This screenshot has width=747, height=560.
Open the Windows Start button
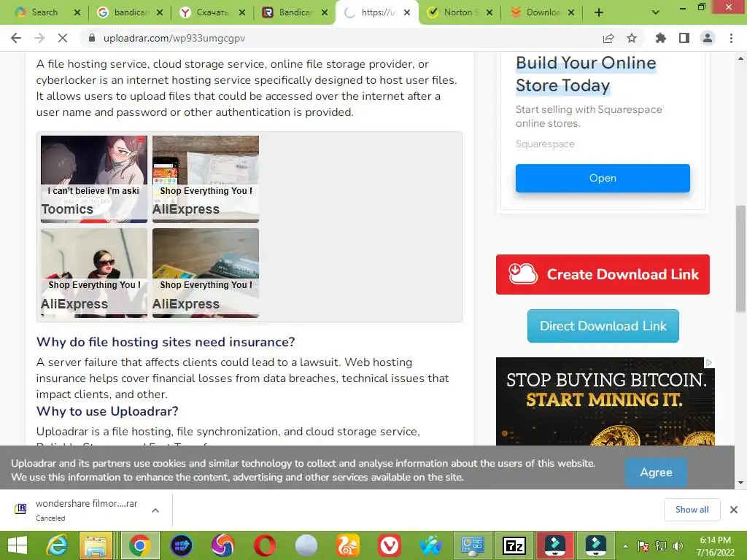coord(18,545)
